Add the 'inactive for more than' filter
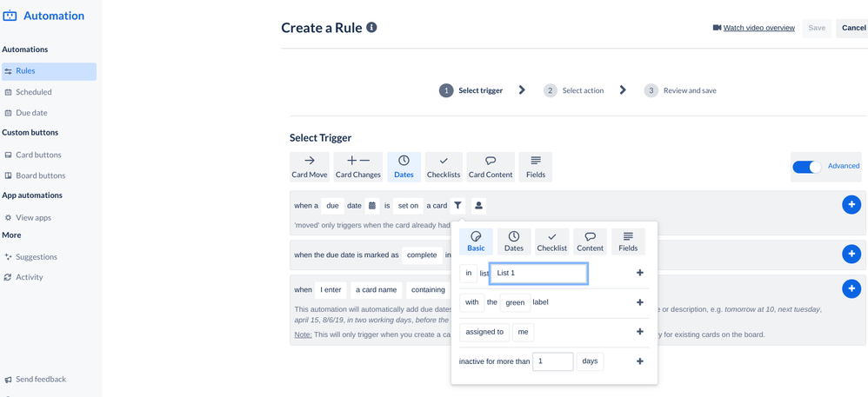This screenshot has height=397, width=868. point(640,361)
